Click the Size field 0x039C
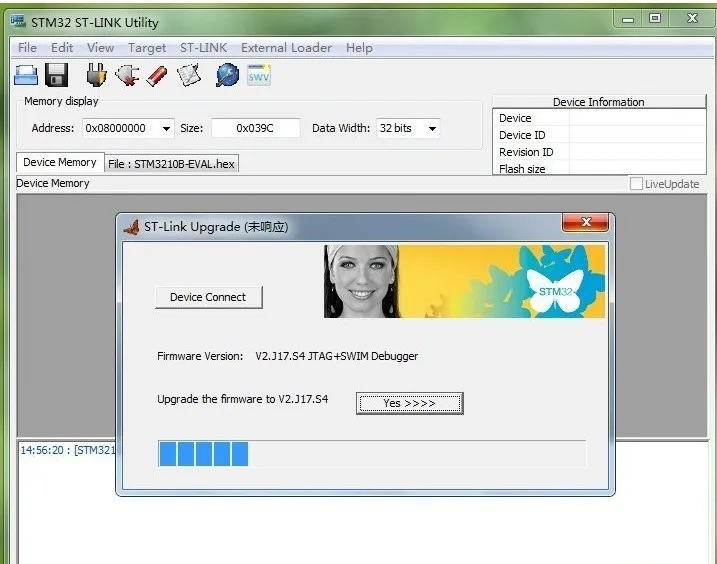Viewport: 717px width, 564px height. (x=256, y=128)
